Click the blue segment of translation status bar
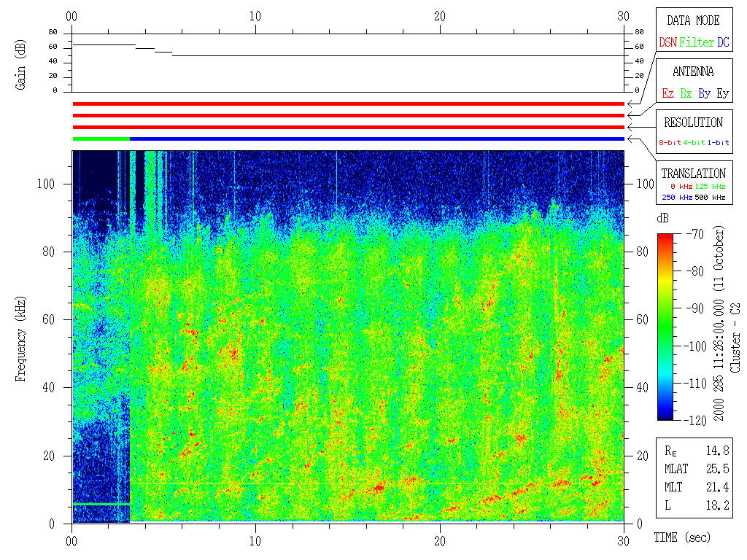The height and width of the screenshot is (560, 747). tap(376, 139)
